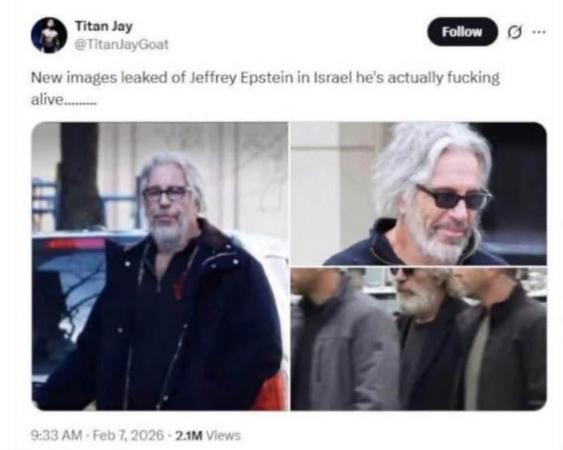Open the Titan Jay display name link
The image size is (563, 450).
click(x=103, y=26)
